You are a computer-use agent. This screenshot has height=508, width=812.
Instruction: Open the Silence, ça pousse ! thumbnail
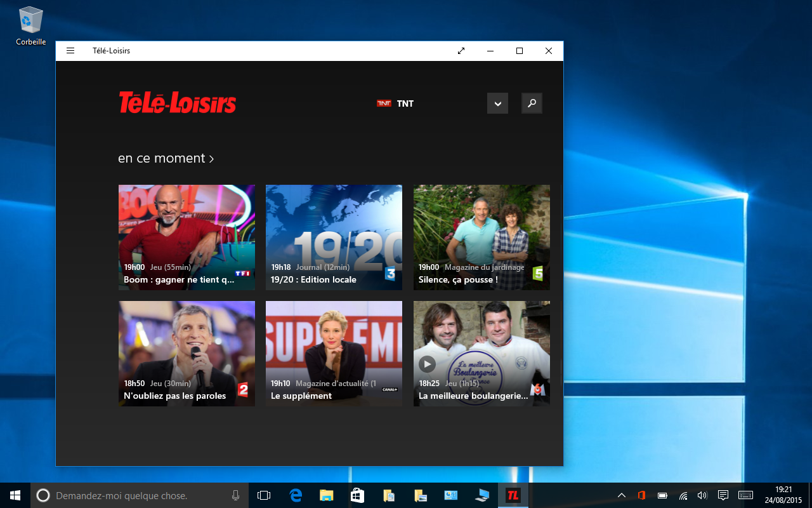481,237
